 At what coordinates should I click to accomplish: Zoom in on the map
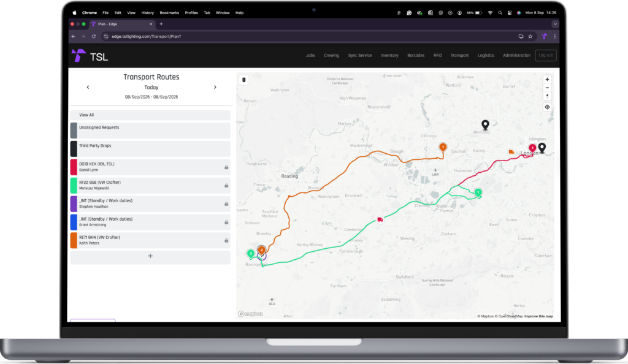[x=547, y=80]
